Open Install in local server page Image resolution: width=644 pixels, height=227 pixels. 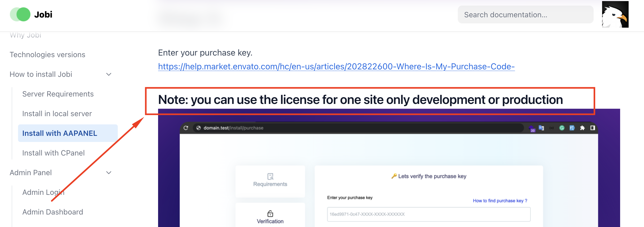[57, 114]
